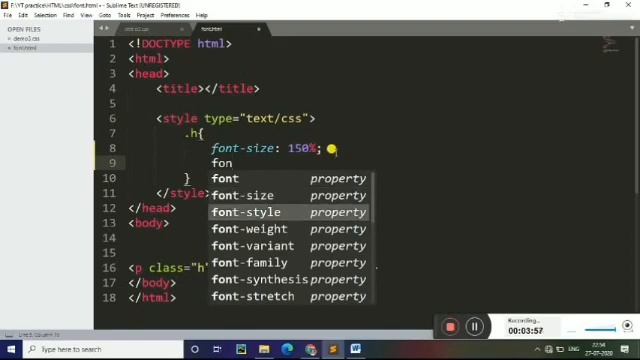Choose 'font-style' autocomplete suggestion
This screenshot has width=640, height=360.
[x=289, y=212]
